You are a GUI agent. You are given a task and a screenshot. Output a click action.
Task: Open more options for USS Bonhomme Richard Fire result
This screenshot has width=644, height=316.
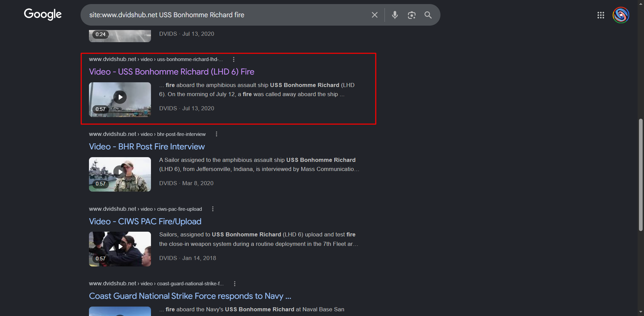click(234, 59)
